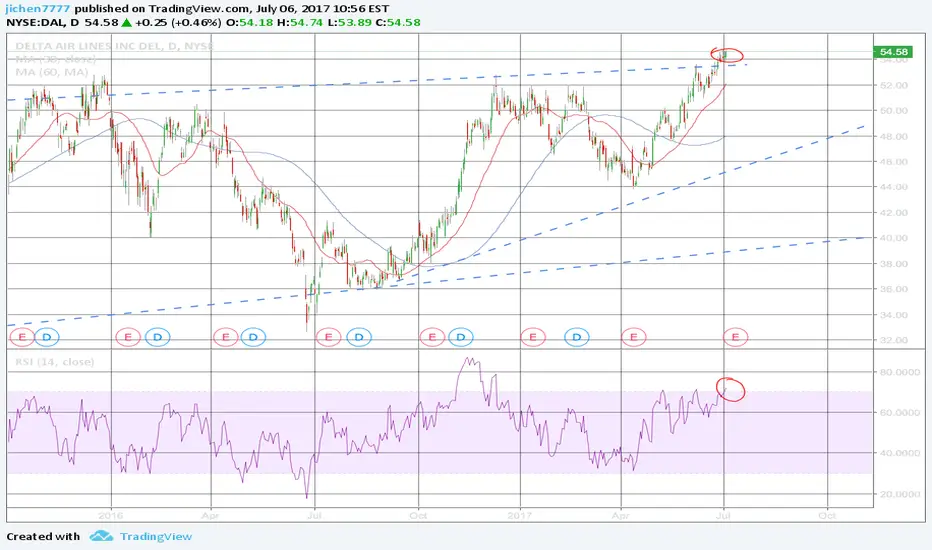Select the E earnings marker near April 2016
932x550 pixels.
tap(225, 337)
